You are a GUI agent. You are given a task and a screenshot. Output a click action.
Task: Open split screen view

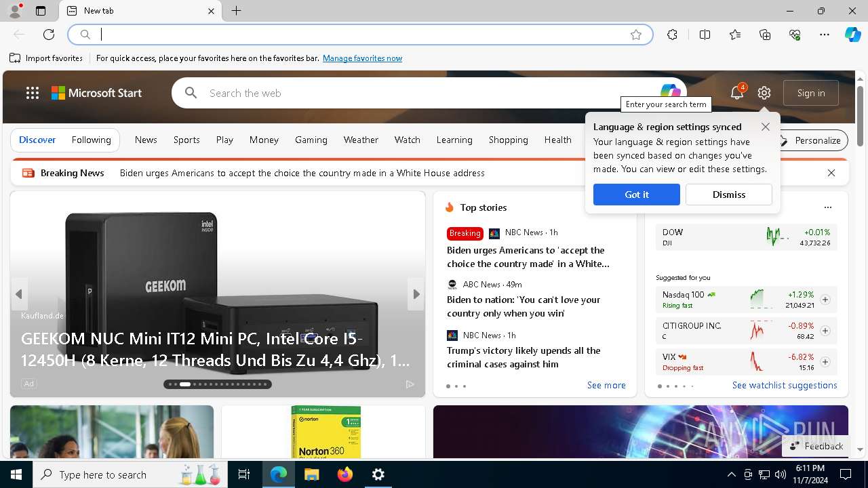point(705,35)
